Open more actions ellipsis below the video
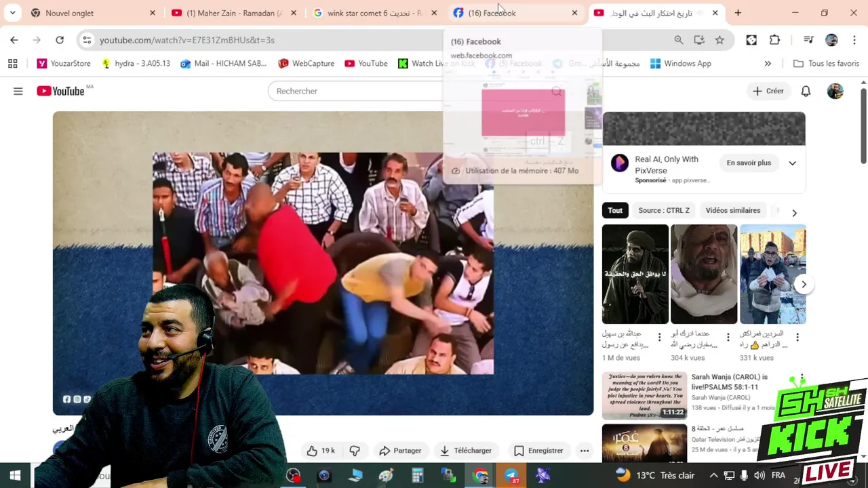Image resolution: width=868 pixels, height=488 pixels. pos(585,451)
